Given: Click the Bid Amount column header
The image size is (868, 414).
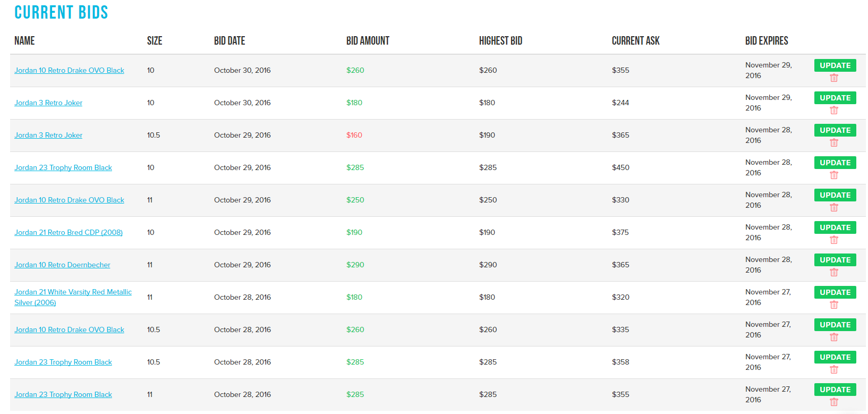Looking at the screenshot, I should [368, 41].
